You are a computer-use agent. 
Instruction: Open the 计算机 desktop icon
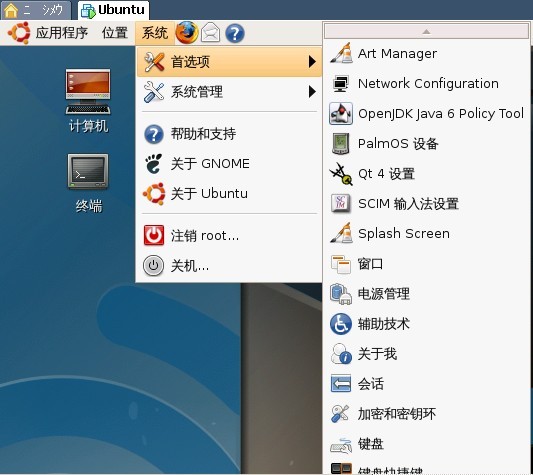click(x=88, y=101)
